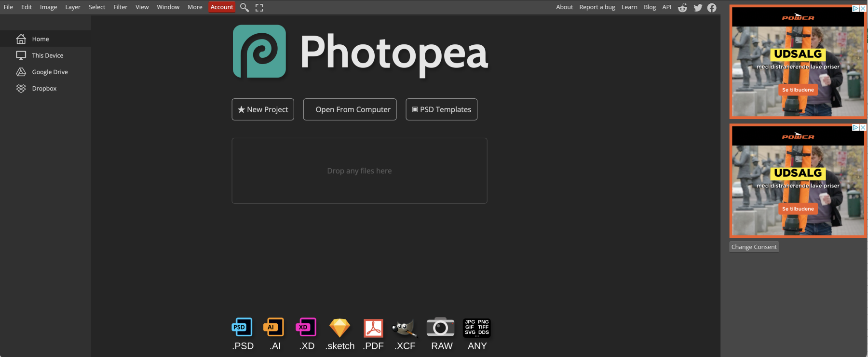Click the .PSD format icon
The width and height of the screenshot is (868, 357).
coord(243,328)
